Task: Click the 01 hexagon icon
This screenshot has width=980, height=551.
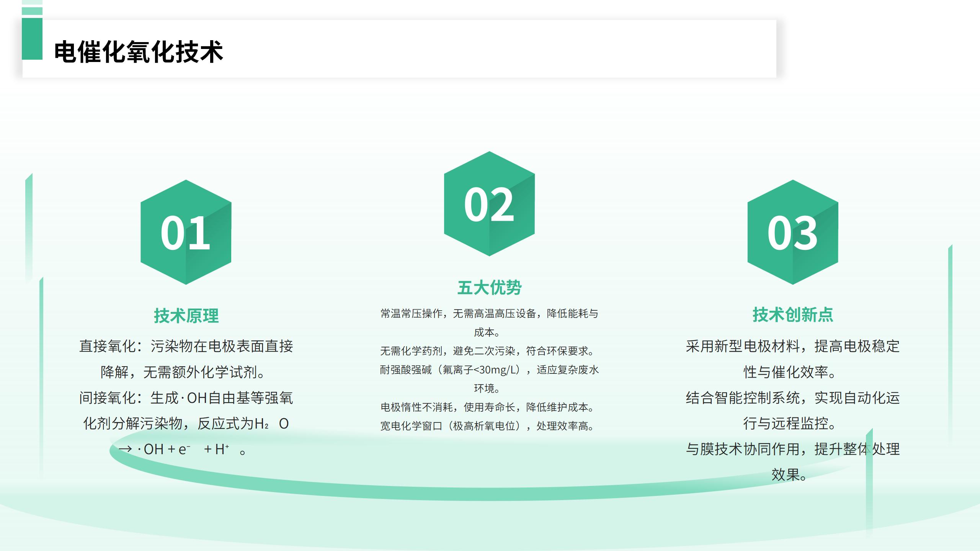Action: [186, 232]
